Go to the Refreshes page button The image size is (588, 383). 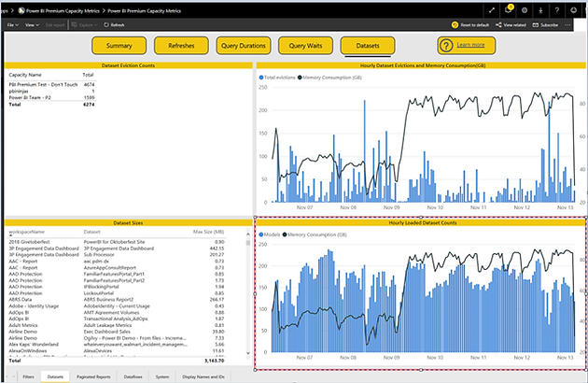(x=181, y=46)
